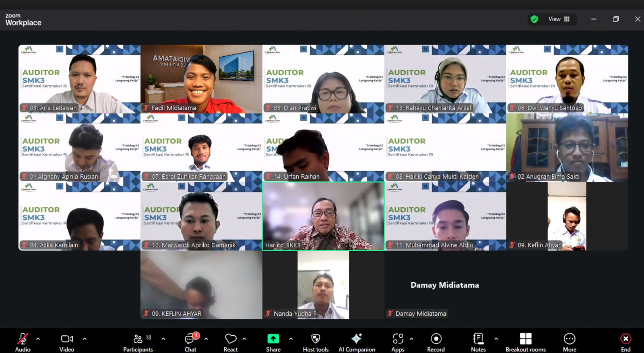
Task: Open the Apps menu
Action: (398, 342)
